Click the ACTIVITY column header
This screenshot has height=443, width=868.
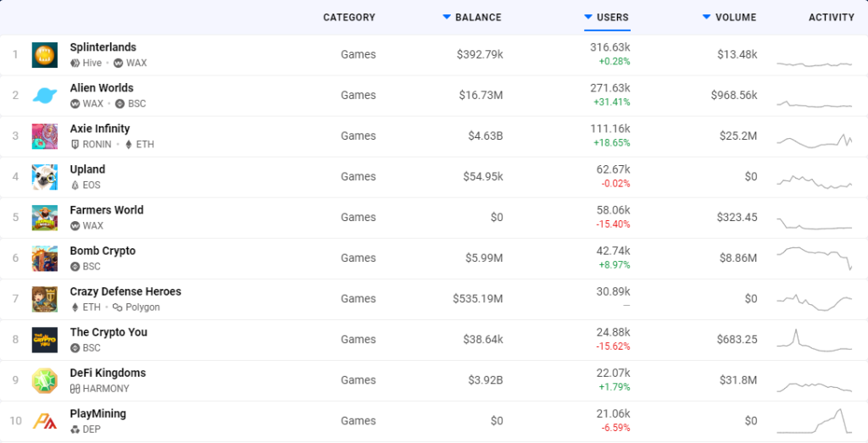832,17
